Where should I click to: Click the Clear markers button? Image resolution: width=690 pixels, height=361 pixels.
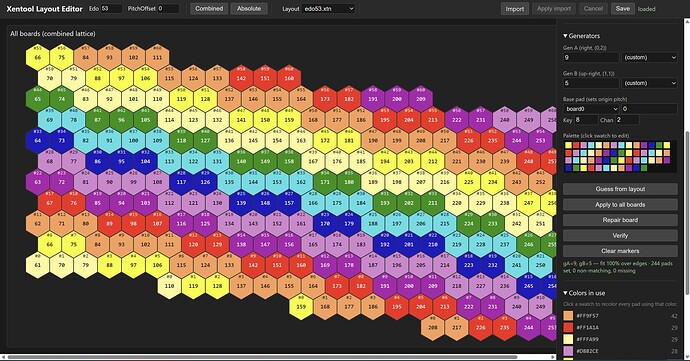click(620, 251)
